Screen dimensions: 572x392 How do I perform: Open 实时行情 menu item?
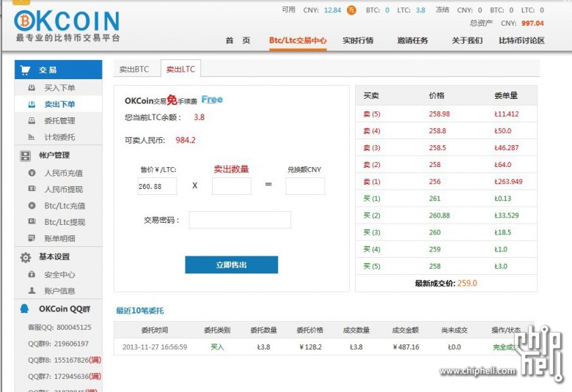tap(358, 40)
